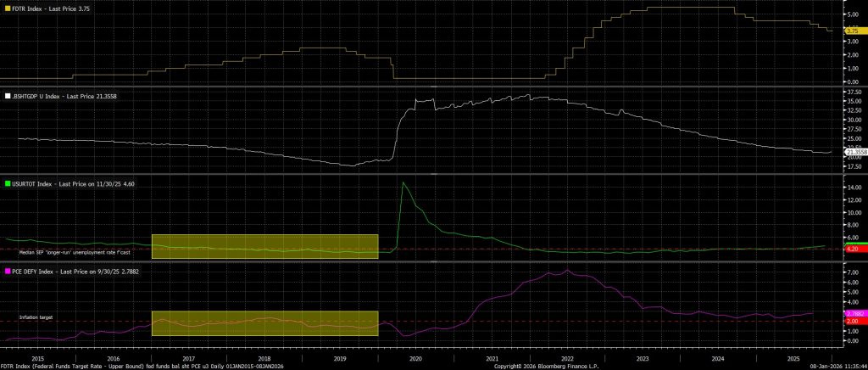The width and height of the screenshot is (868, 370).
Task: Select the USURTOT Index legend text
Action: 71,183
